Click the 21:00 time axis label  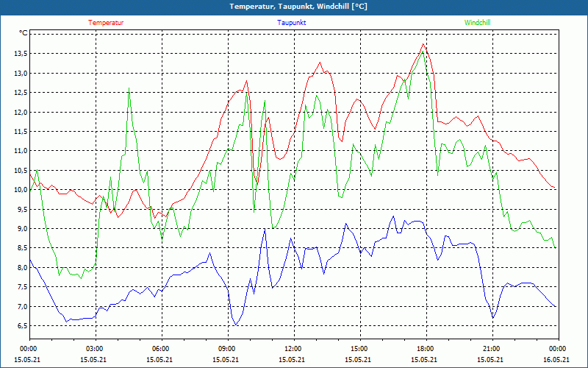492,349
